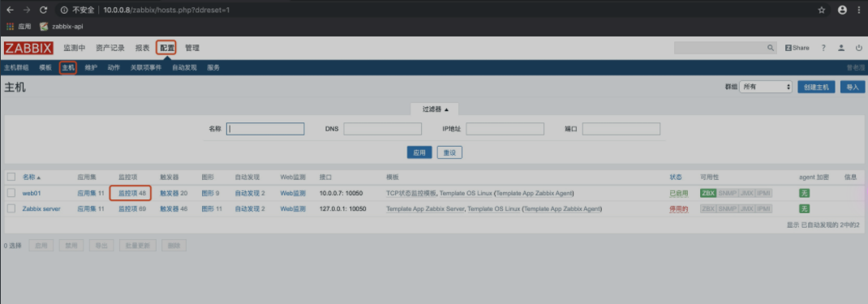Open the 资产记录 menu
This screenshot has width=868, height=304.
[110, 48]
